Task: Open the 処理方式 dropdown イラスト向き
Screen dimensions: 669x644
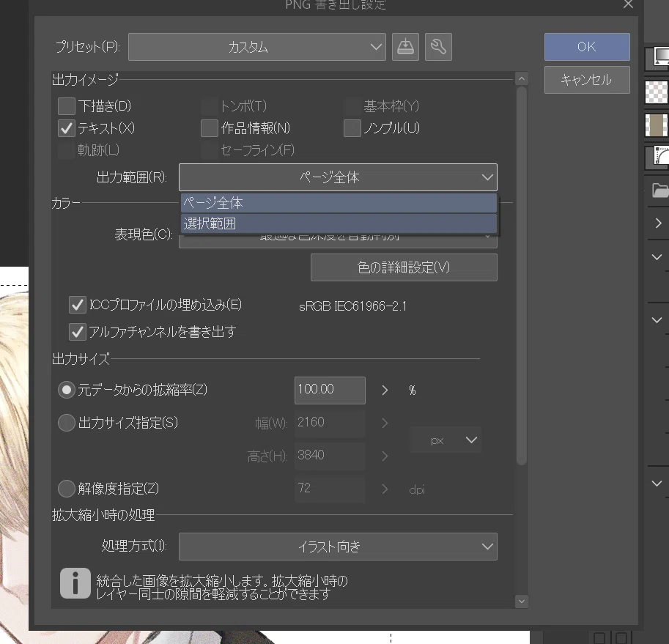Action: 338,547
